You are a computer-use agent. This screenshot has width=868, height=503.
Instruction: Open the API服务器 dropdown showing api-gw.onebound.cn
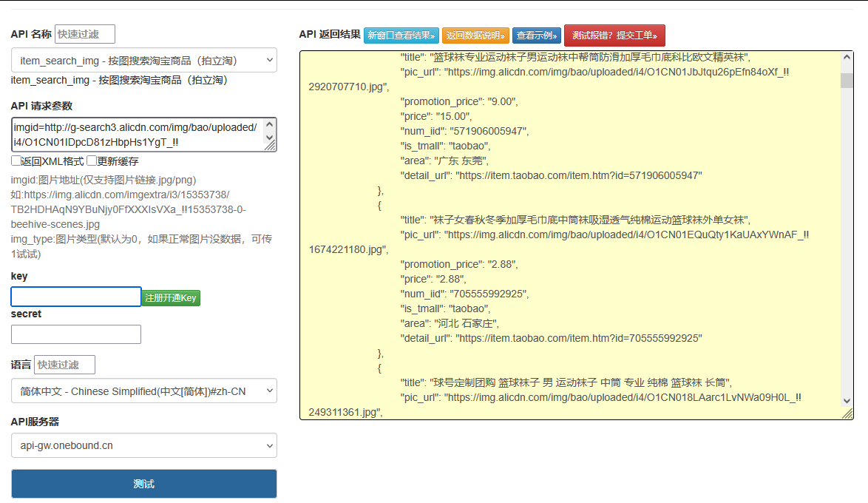coord(143,445)
